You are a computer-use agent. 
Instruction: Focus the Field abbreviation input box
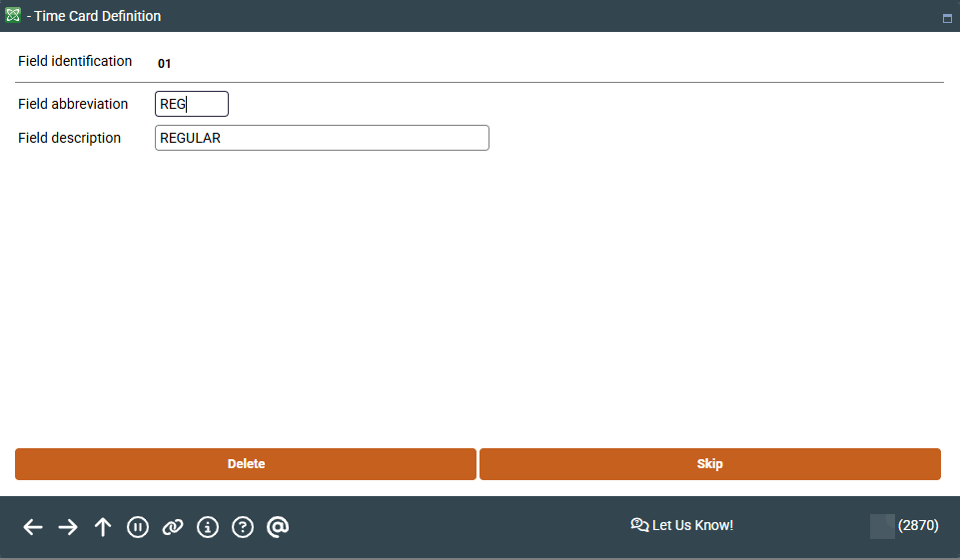(x=192, y=104)
